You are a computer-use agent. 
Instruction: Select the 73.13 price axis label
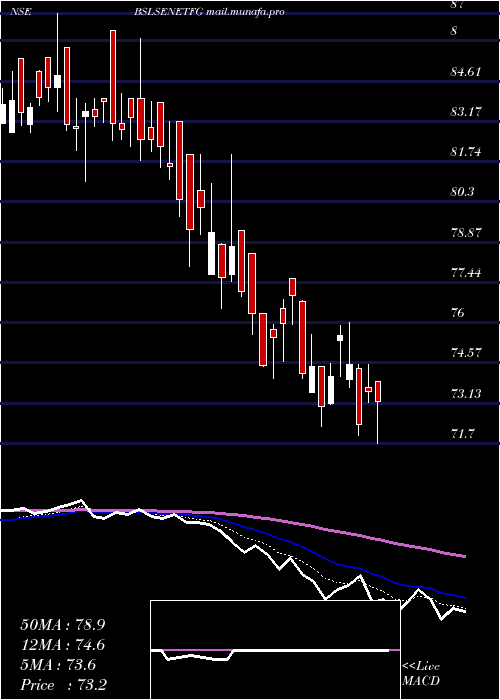466,394
